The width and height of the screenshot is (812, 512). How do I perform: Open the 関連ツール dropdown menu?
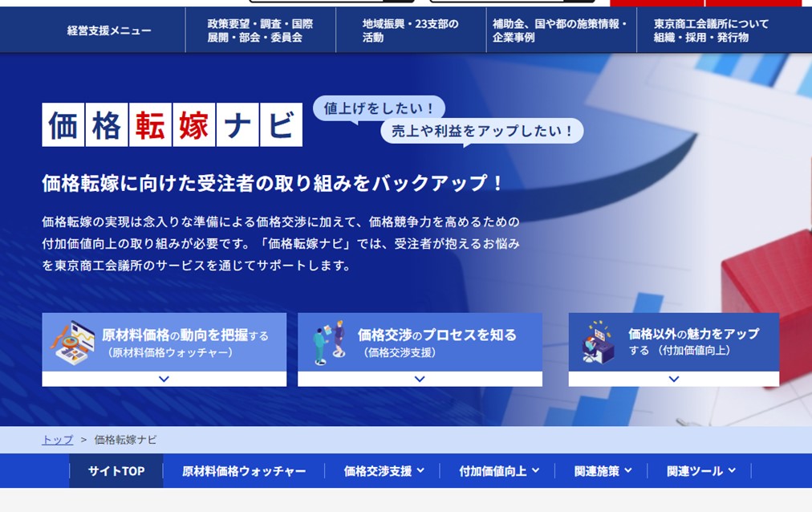coord(700,471)
